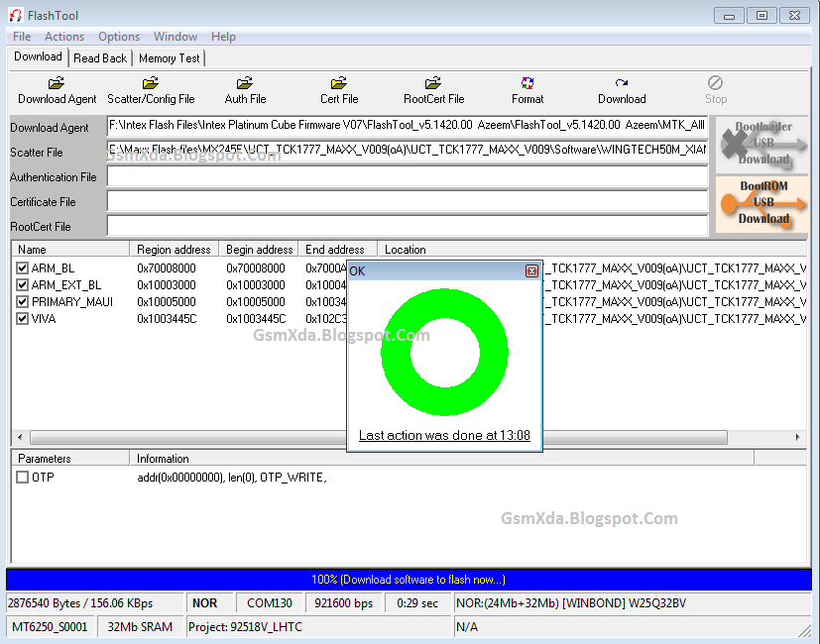Screen dimensions: 820x644
Task: Open the Scatter/Config File toolbar icon
Action: coord(151,83)
